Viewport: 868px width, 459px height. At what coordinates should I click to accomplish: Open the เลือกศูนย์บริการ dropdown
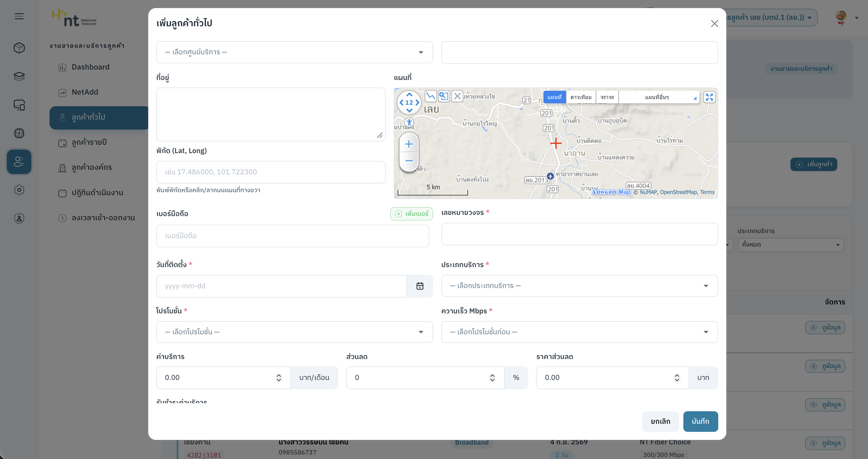pyautogui.click(x=294, y=52)
